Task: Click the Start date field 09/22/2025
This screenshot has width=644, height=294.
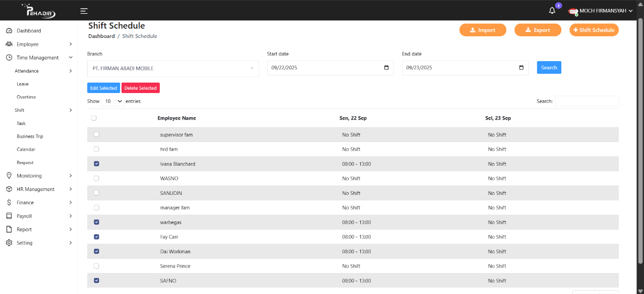Action: (x=330, y=68)
